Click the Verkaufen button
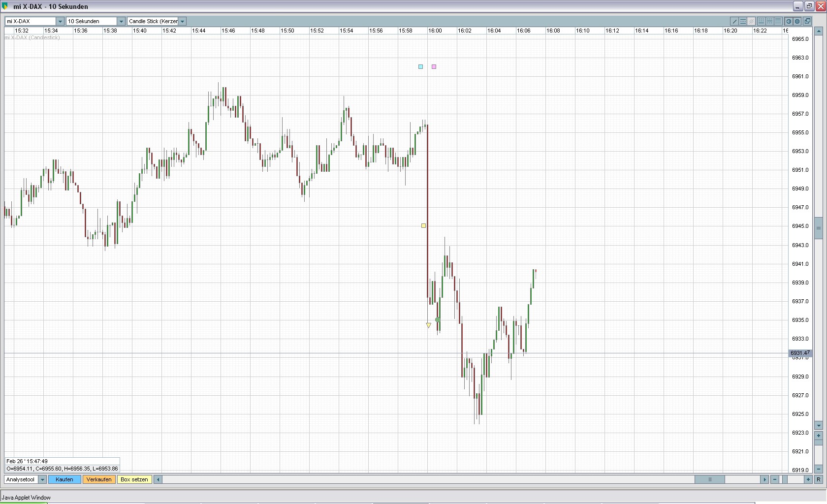 (99, 479)
